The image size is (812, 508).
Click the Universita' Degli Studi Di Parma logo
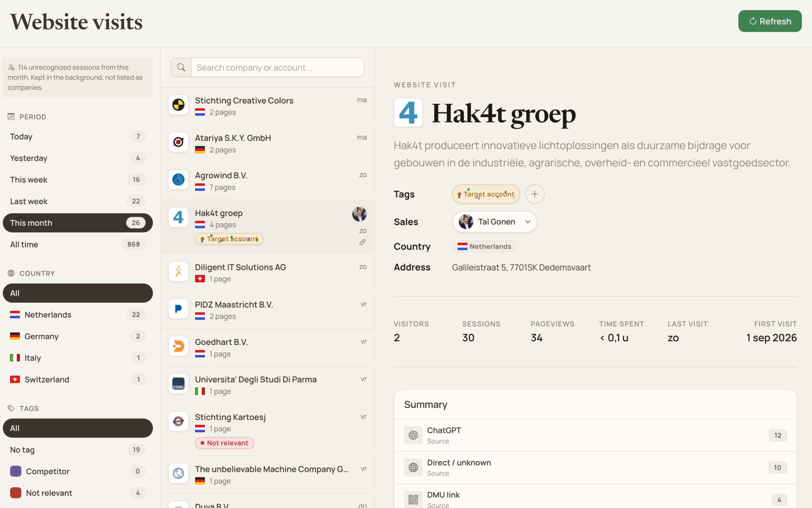click(178, 384)
